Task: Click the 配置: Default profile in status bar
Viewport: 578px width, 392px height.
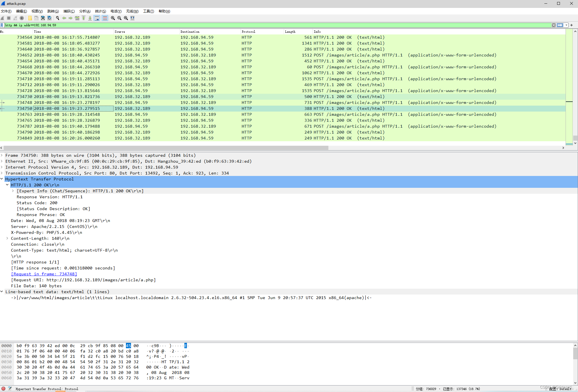Action: [560, 389]
